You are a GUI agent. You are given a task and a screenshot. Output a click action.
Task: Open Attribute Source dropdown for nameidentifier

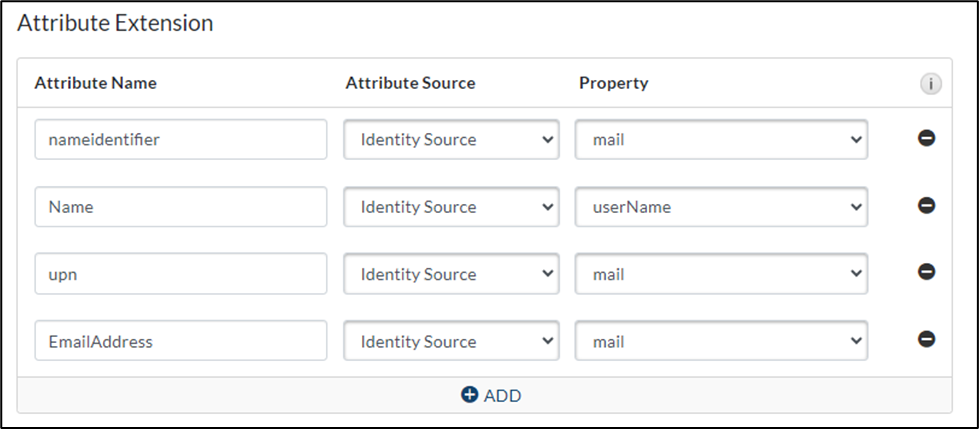[x=451, y=140]
